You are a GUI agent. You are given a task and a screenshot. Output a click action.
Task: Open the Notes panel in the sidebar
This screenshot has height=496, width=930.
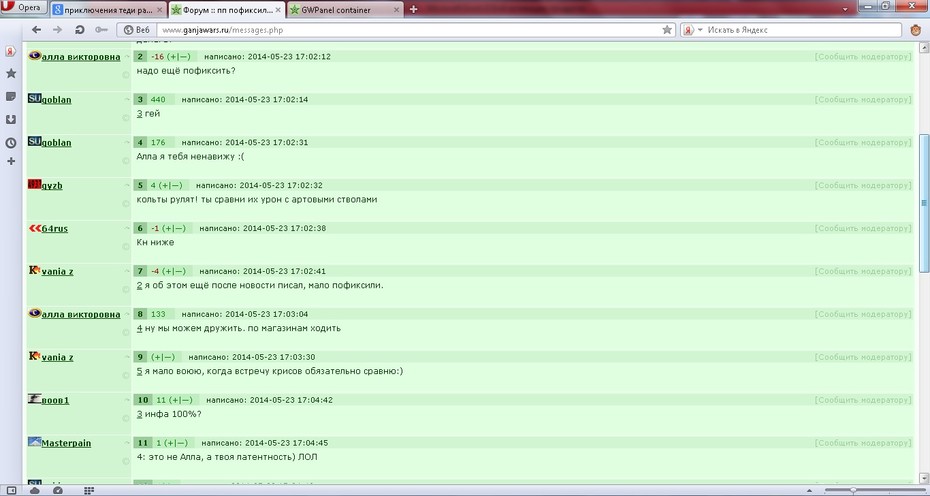[x=11, y=96]
